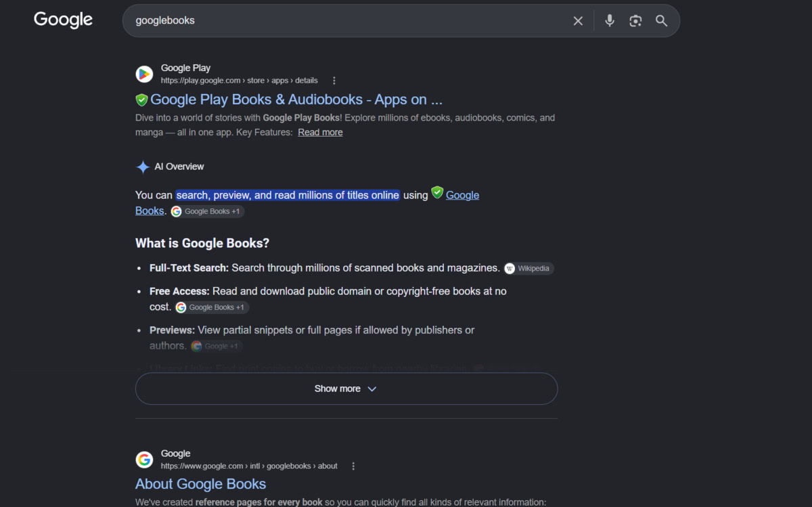812x507 pixels.
Task: Click the AI Overview label
Action: coord(179,167)
